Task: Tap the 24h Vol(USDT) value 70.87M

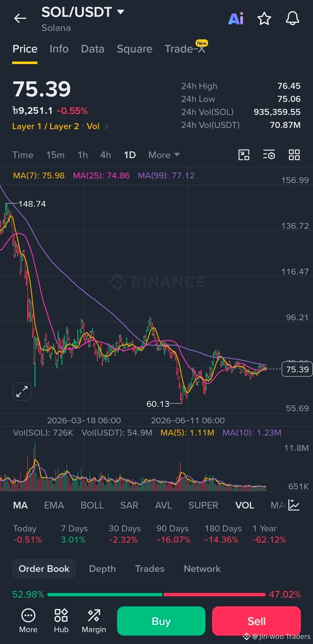Action: click(285, 125)
